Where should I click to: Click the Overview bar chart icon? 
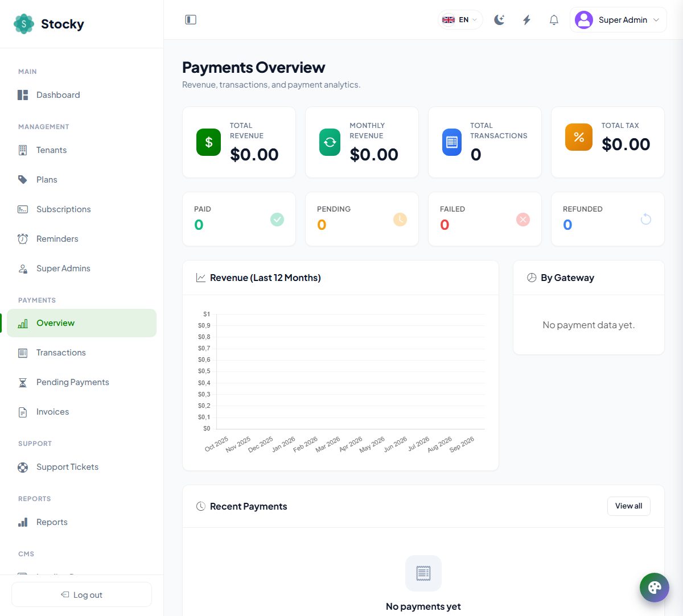23,323
